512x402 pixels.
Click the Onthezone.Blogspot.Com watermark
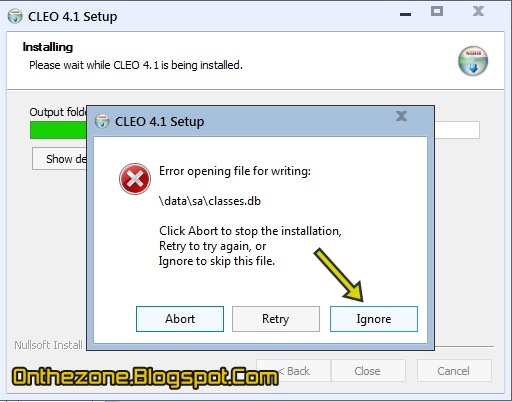coord(145,377)
